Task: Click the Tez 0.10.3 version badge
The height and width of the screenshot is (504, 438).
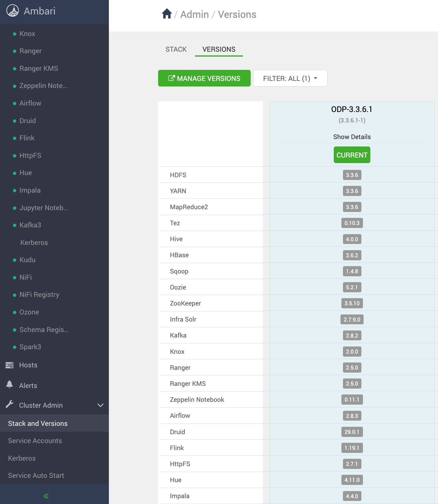Action: coord(352,223)
